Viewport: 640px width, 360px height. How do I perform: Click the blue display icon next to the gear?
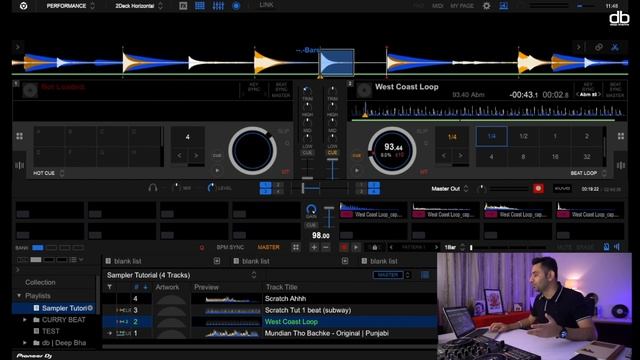click(x=504, y=6)
